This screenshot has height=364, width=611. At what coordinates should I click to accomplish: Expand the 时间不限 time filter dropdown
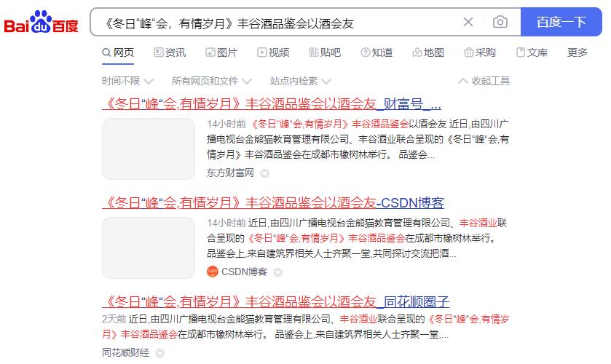click(128, 81)
